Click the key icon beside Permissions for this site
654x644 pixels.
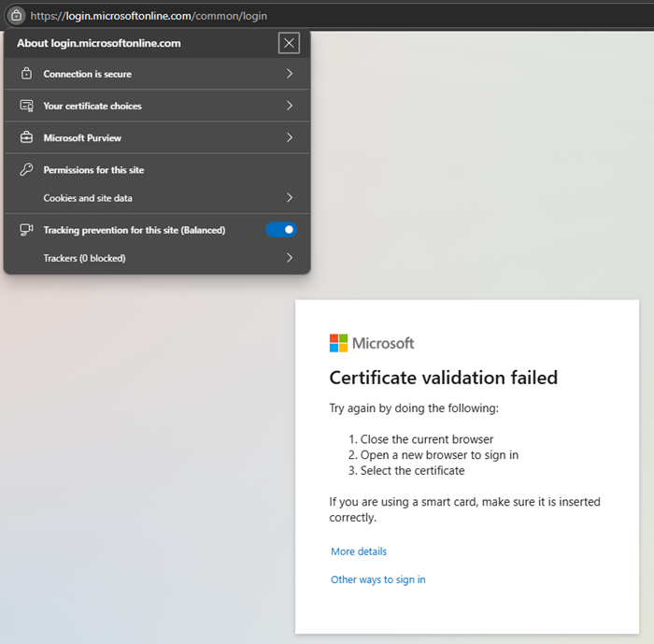(26, 170)
